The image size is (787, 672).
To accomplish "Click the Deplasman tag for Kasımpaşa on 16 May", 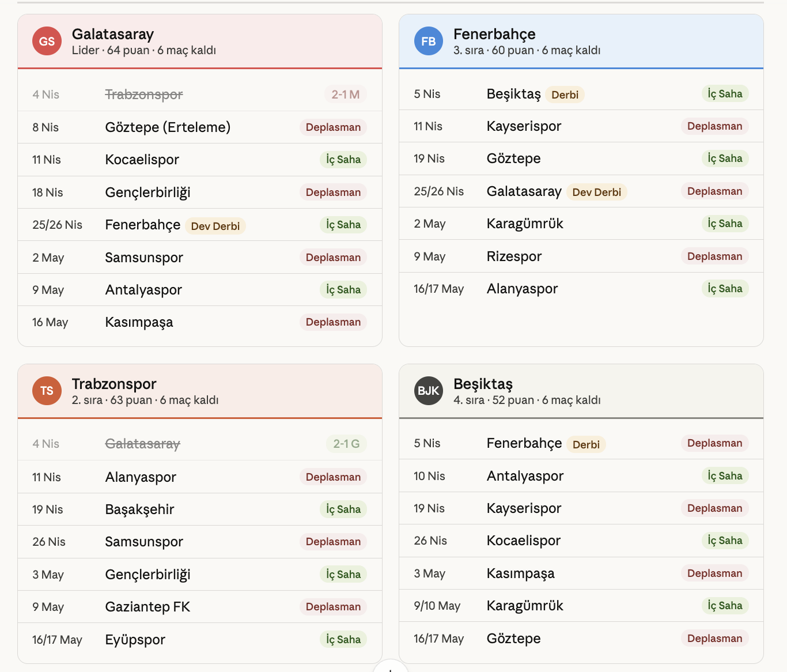I will click(x=333, y=322).
